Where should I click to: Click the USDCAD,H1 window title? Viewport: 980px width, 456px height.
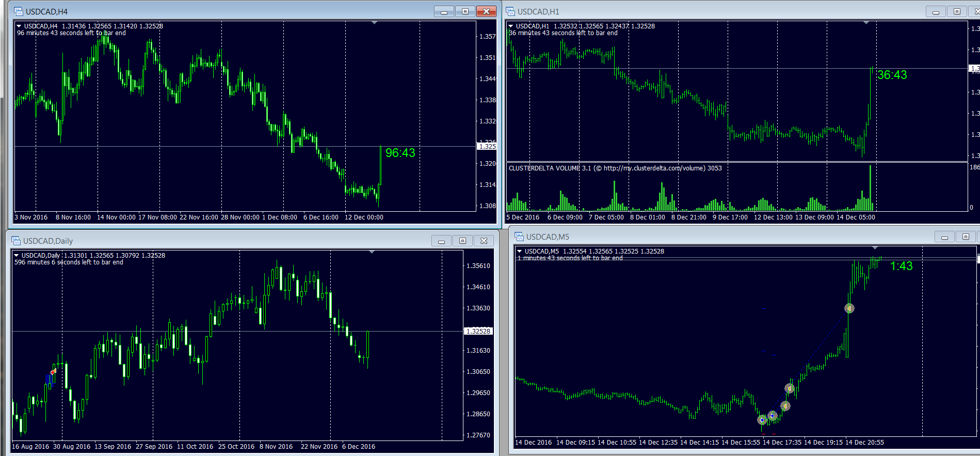[538, 11]
